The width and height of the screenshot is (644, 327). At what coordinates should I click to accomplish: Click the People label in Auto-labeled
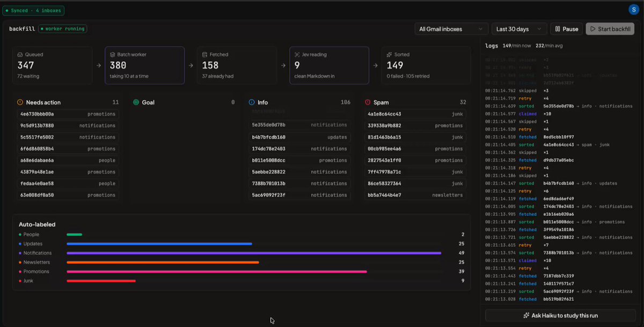pyautogui.click(x=31, y=235)
